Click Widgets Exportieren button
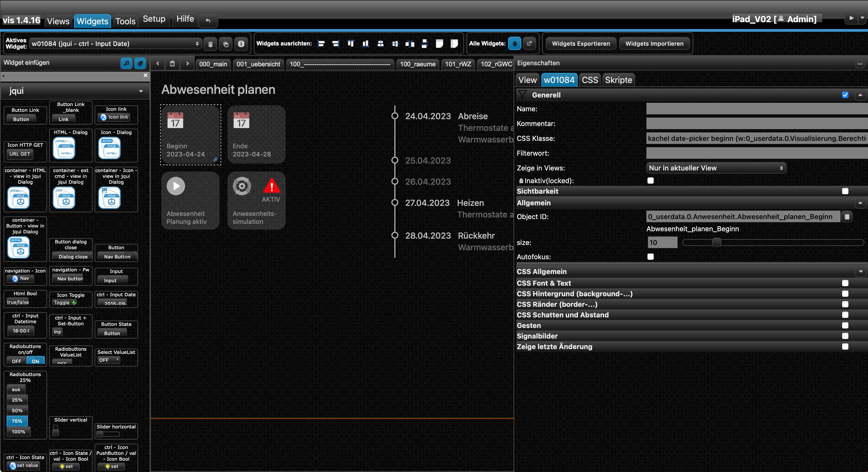 [581, 44]
